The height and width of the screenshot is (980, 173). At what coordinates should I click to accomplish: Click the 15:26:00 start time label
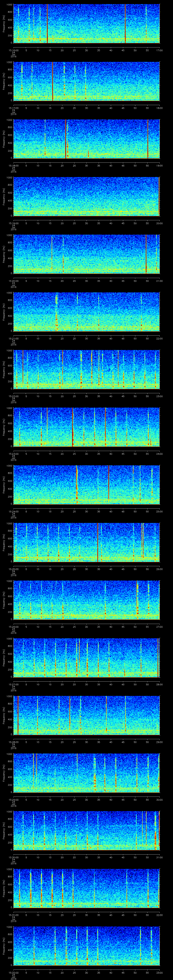click(14, 627)
